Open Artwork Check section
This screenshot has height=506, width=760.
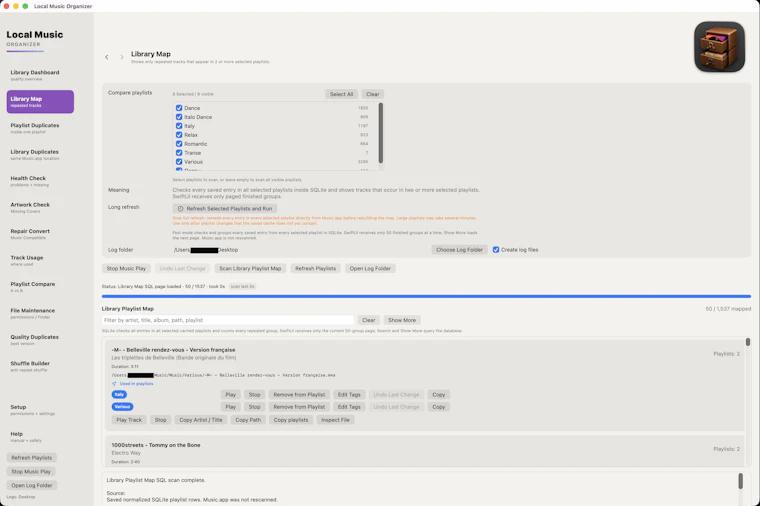pyautogui.click(x=40, y=207)
